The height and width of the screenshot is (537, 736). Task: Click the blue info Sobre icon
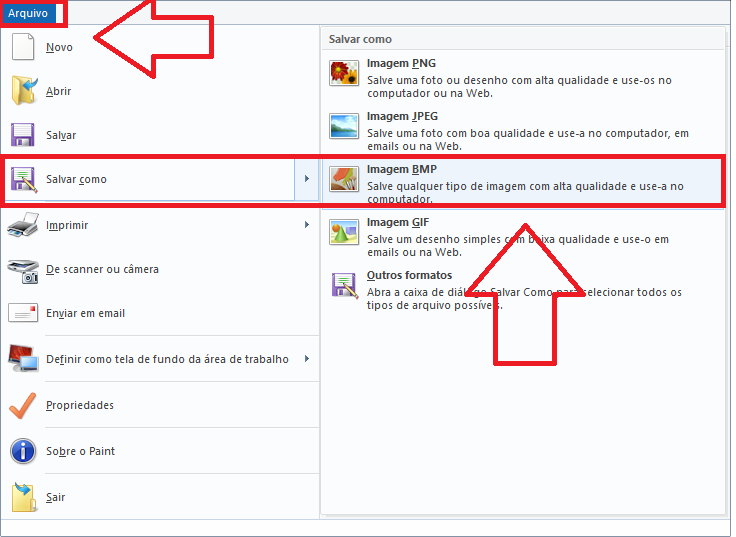[23, 451]
